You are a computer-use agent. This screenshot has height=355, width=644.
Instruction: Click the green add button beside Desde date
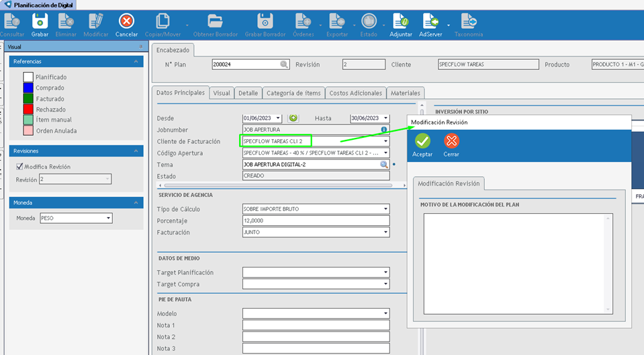tap(293, 118)
